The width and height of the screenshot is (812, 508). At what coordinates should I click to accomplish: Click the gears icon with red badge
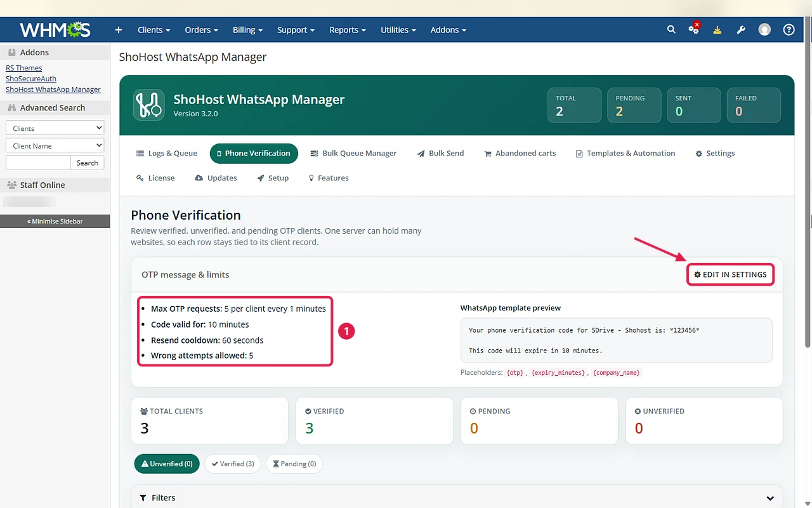click(x=694, y=29)
